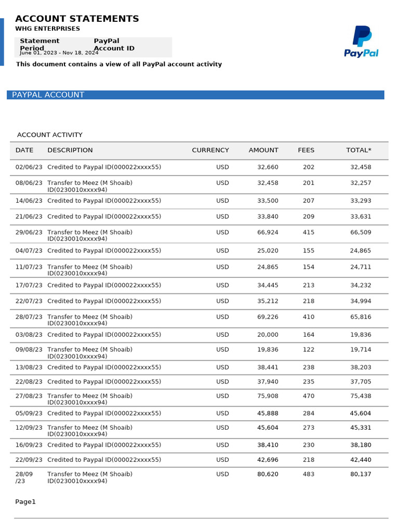Image resolution: width=399 pixels, height=532 pixels.
Task: Click the 14/06/23 row description
Action: tap(104, 201)
